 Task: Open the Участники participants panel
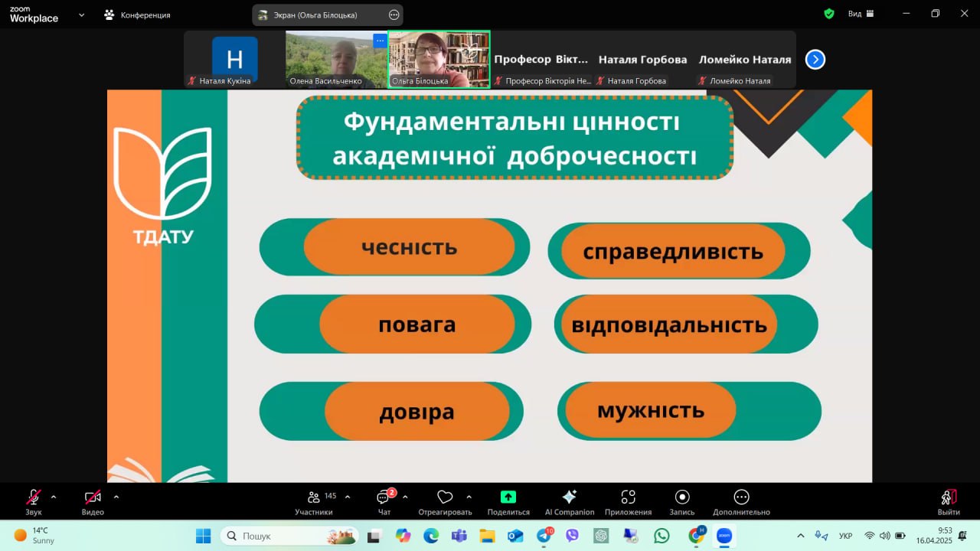coord(314,502)
